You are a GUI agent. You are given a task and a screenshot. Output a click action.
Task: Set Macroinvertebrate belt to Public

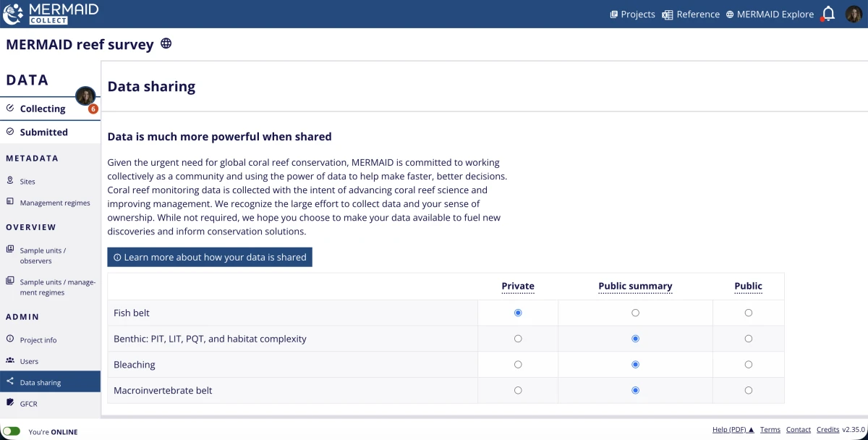pyautogui.click(x=748, y=390)
